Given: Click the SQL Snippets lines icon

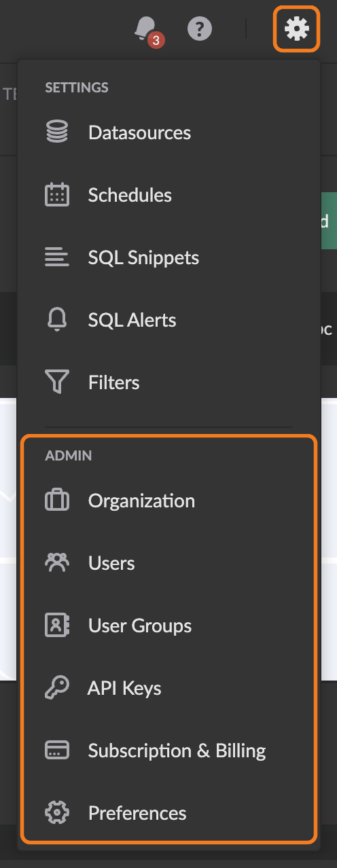Looking at the screenshot, I should [x=57, y=257].
